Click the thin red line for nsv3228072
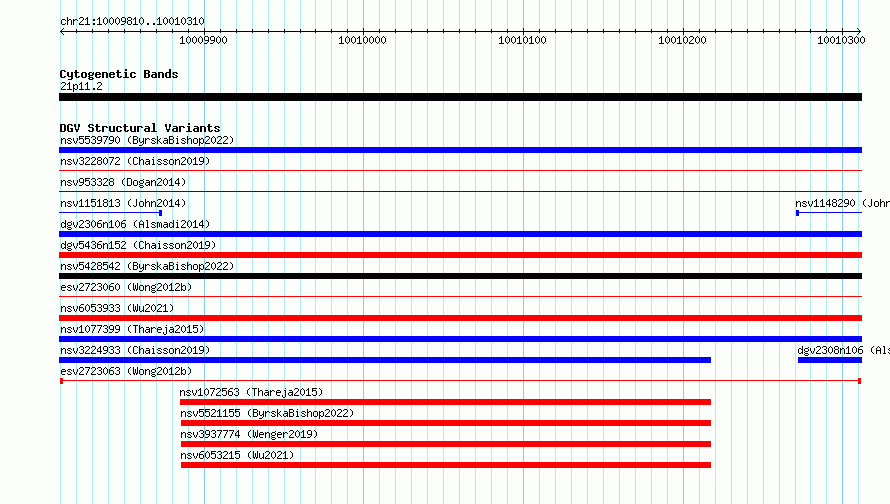This screenshot has width=890, height=504. coord(460,170)
